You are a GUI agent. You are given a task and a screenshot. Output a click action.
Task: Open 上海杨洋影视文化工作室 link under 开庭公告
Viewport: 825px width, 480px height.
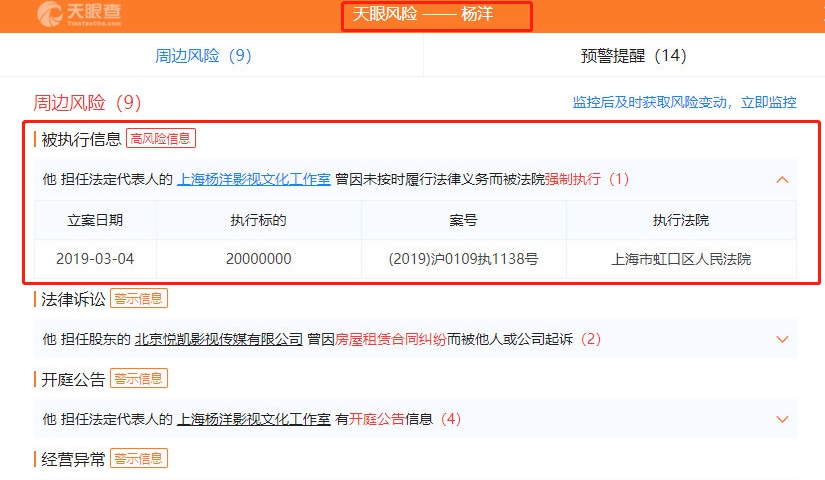pos(254,419)
